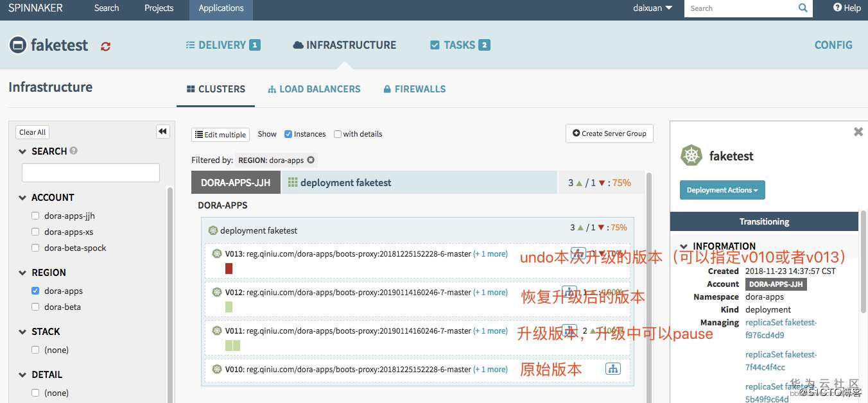Viewport: 868px width, 403px height.
Task: Uncheck the dora-apps region filter
Action: click(x=36, y=291)
